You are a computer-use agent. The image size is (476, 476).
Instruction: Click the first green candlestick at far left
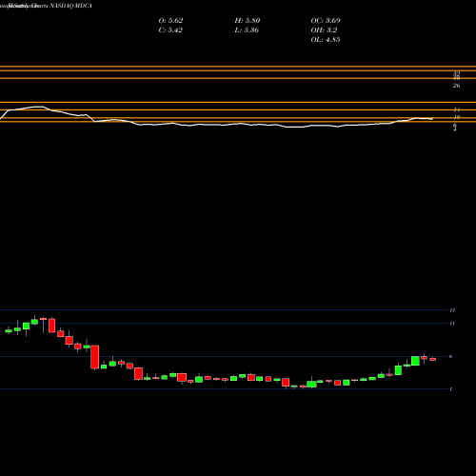click(x=9, y=331)
